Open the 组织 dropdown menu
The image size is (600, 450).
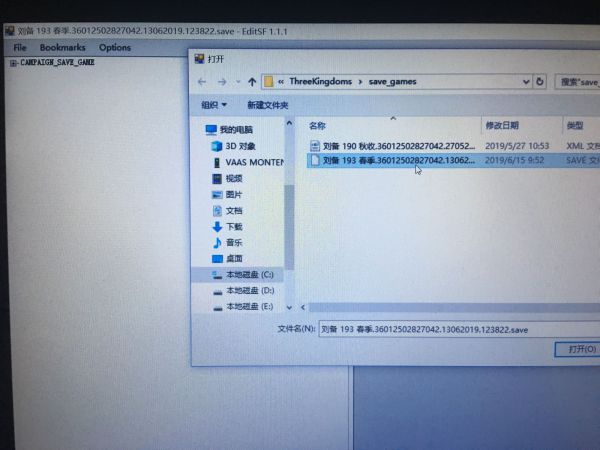(214, 105)
